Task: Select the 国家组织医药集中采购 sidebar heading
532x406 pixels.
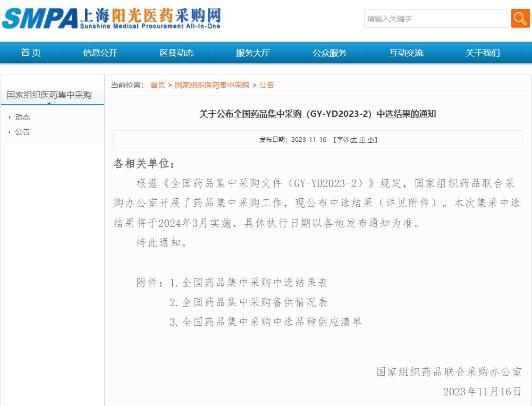Action: 48,94
